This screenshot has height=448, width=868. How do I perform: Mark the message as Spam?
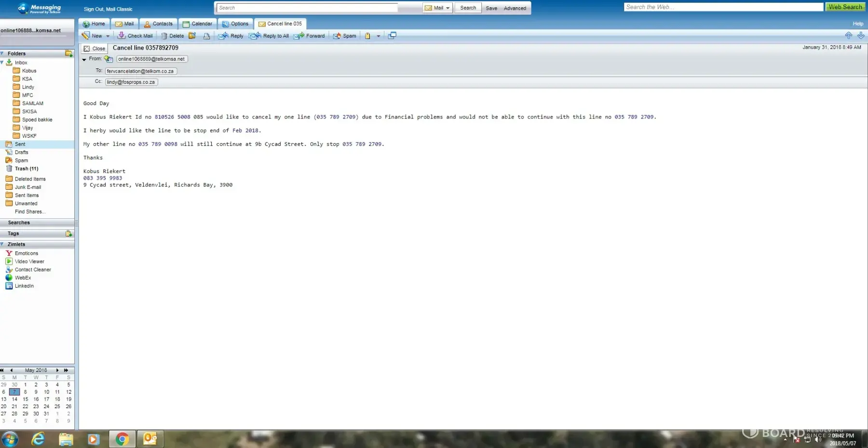[344, 36]
